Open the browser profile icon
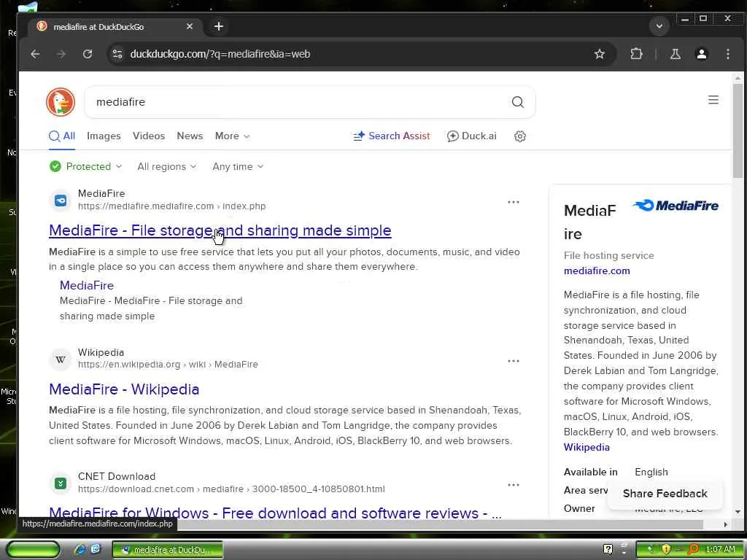747x560 pixels. coord(701,54)
